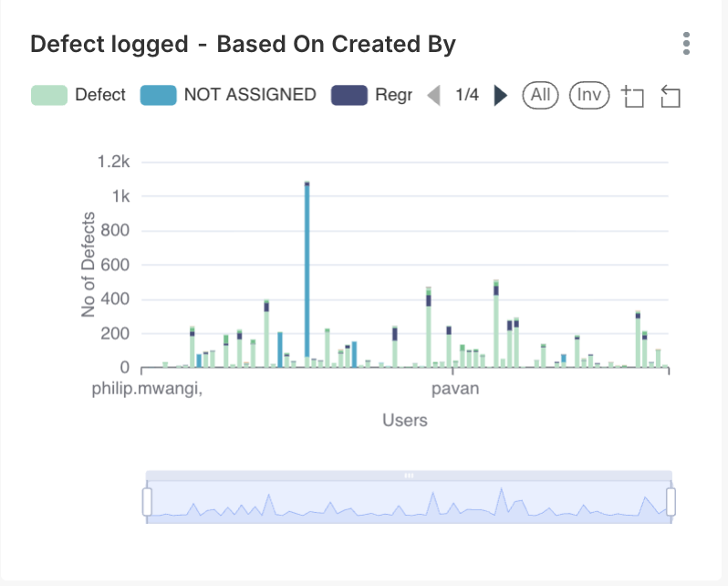This screenshot has width=728, height=586.
Task: Activate the area zoom selection icon
Action: point(632,96)
